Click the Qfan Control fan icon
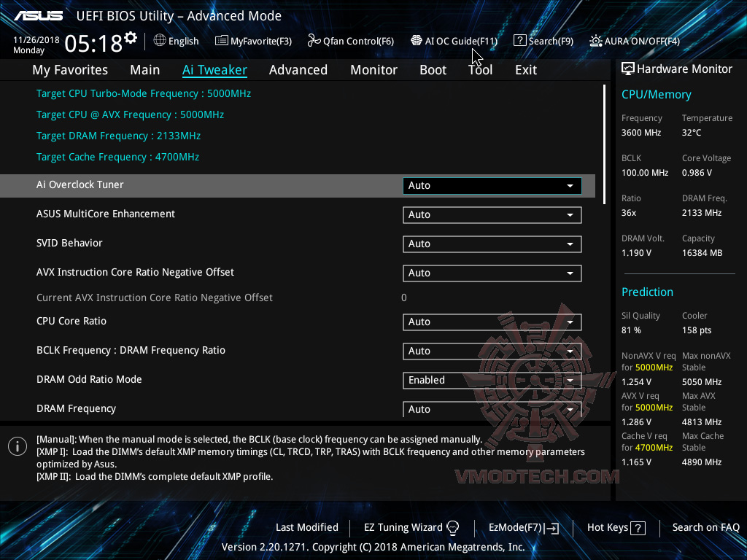 [x=314, y=41]
